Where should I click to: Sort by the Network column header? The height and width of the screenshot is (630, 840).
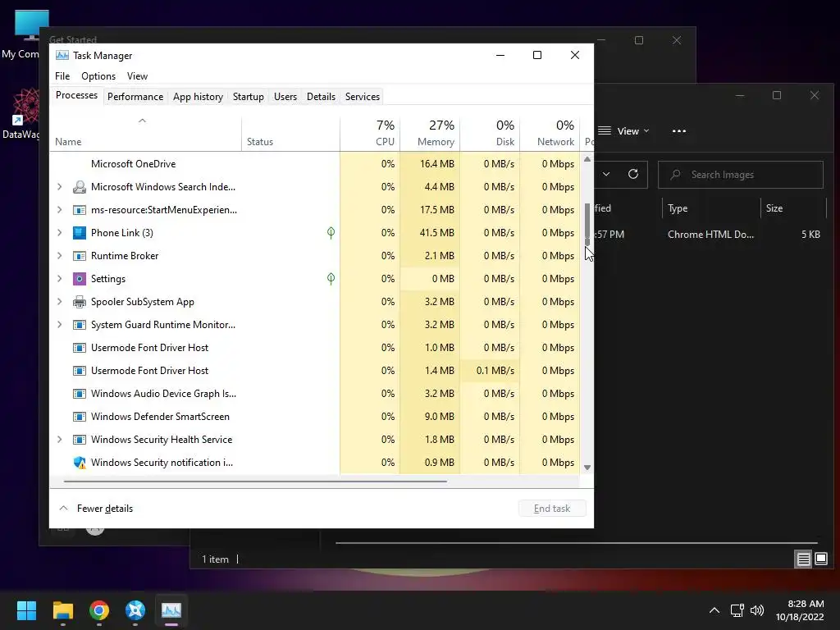tap(550, 134)
